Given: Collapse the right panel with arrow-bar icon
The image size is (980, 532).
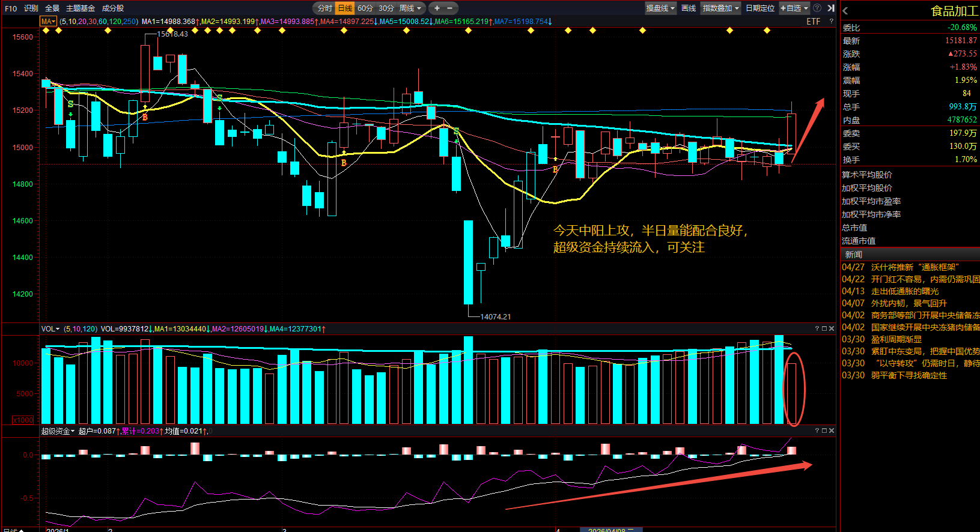Looking at the screenshot, I should coord(831,8).
